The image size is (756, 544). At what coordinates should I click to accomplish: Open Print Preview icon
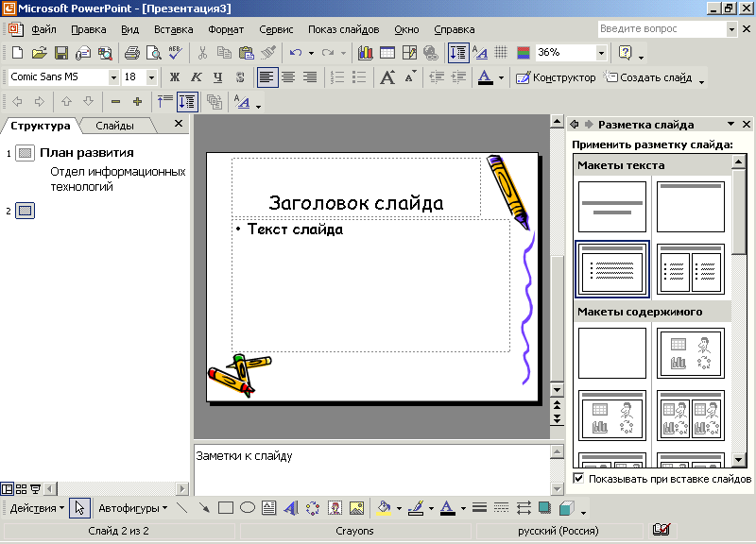click(153, 53)
